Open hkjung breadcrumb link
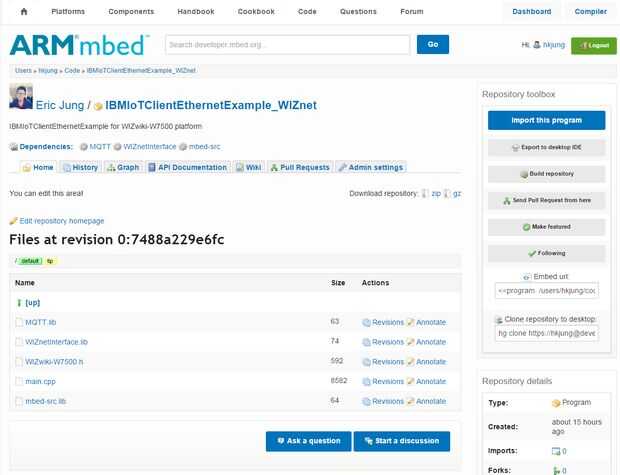Image resolution: width=620 pixels, height=475 pixels. pos(48,70)
